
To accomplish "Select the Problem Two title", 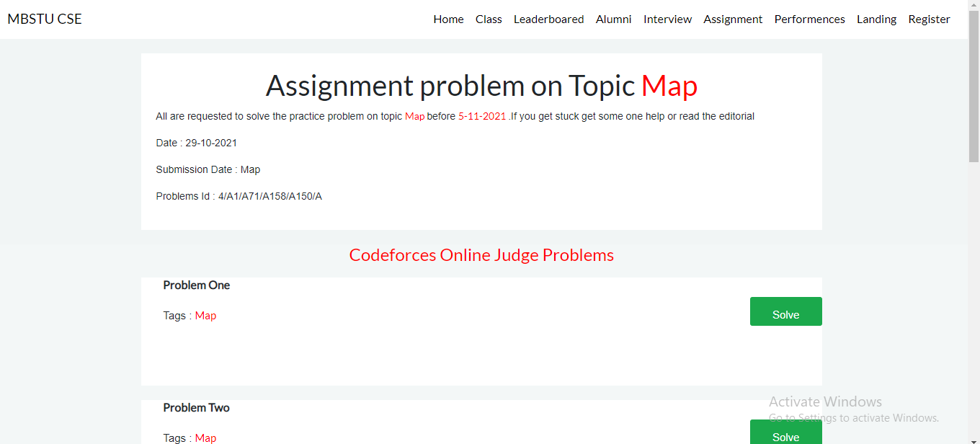I will (x=196, y=407).
